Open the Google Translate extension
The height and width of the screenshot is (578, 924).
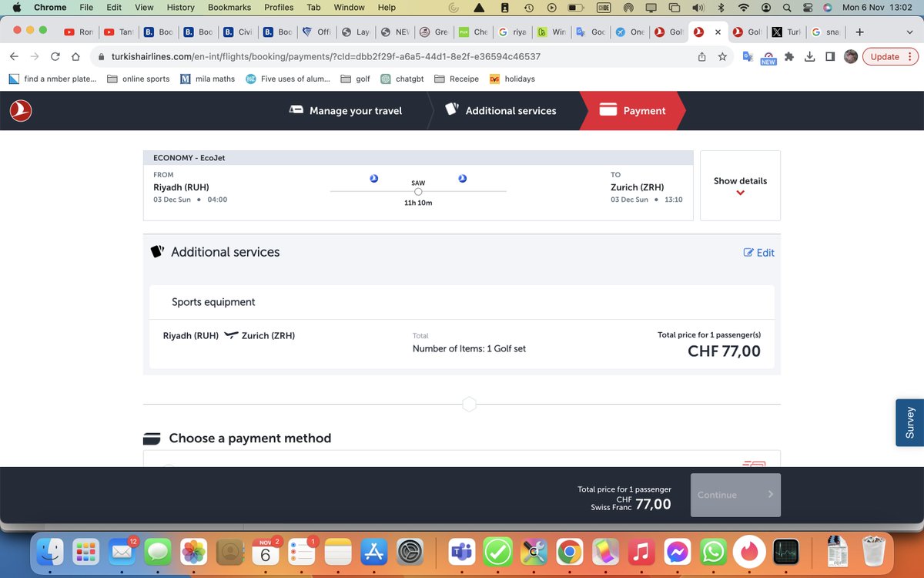click(748, 56)
